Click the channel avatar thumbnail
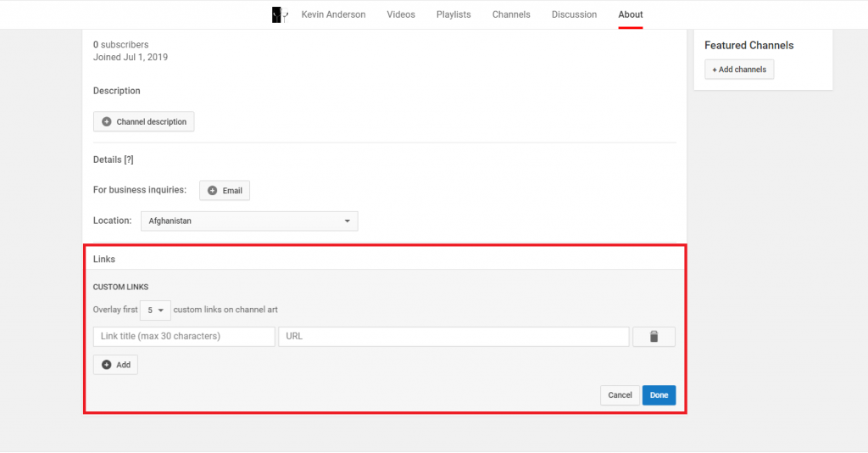Screen dimensions: 868x453 280,15
